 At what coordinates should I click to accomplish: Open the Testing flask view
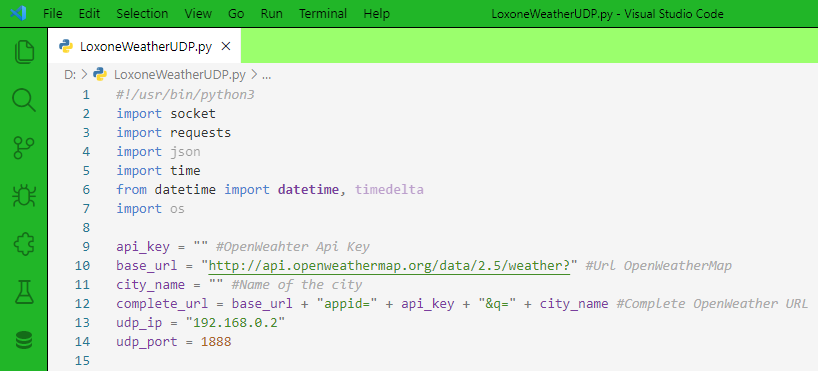(x=24, y=292)
